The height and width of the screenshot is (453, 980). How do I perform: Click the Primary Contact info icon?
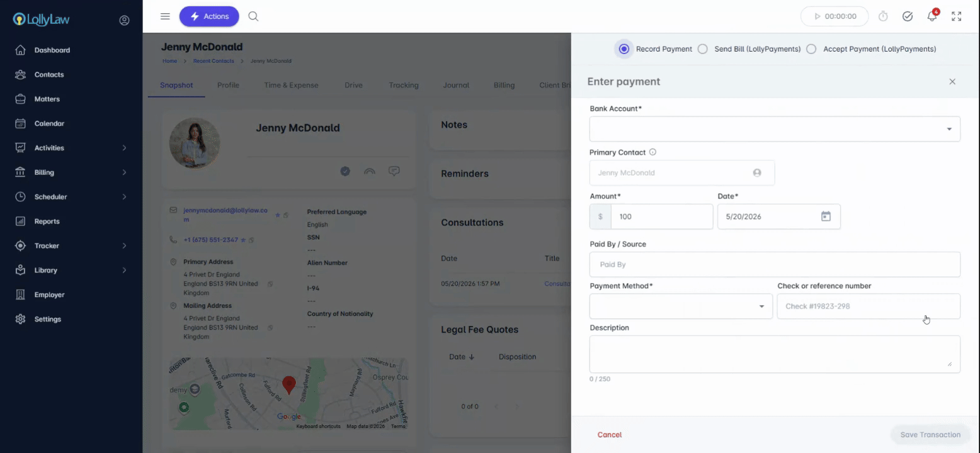652,152
